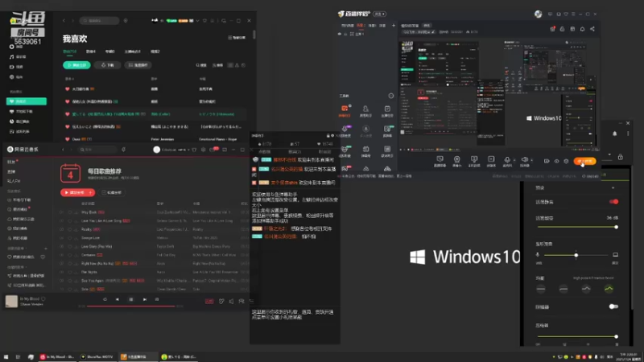Click the microphone icon in Douyu bottom toolbar
This screenshot has height=362, width=644.
coord(507,159)
